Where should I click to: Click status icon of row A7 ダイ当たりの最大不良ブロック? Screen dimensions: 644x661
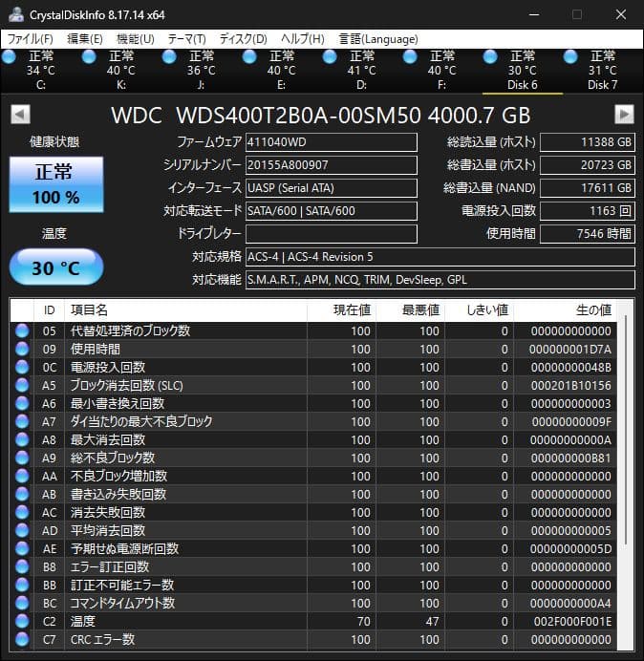click(x=22, y=421)
